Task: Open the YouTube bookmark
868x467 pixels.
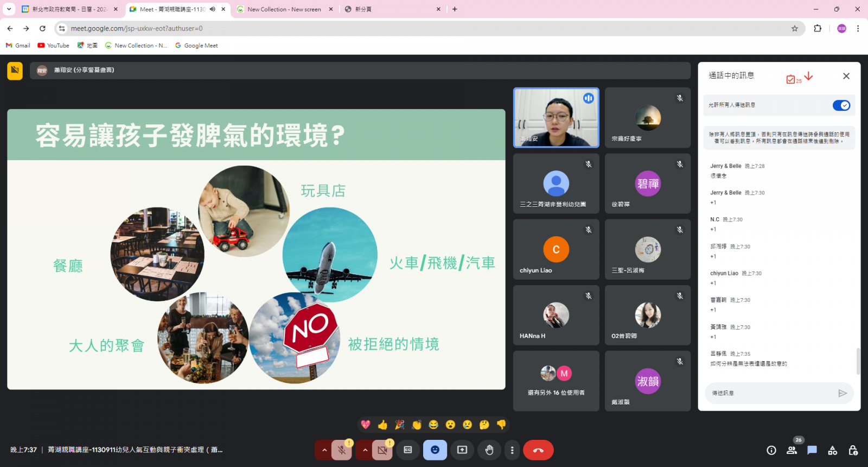Action: [53, 46]
